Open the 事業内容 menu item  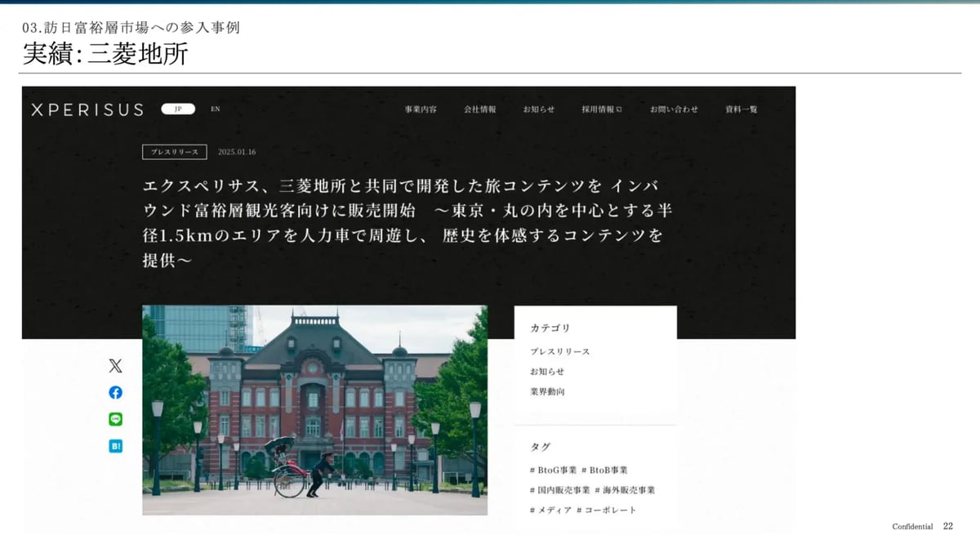tap(421, 109)
